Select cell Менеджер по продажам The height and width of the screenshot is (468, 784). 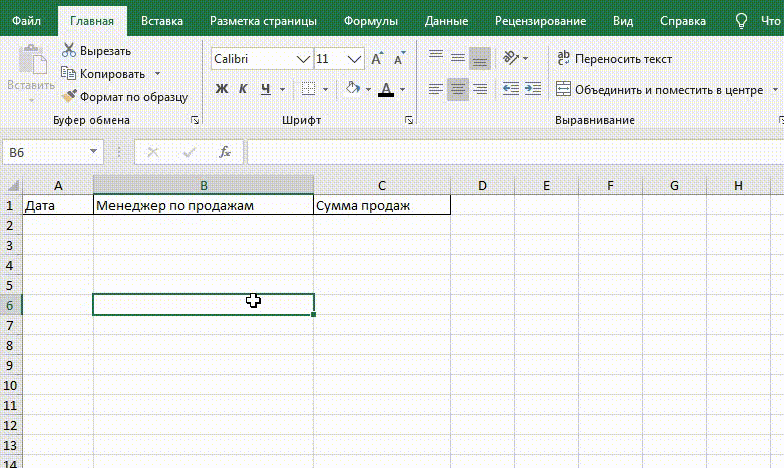point(204,206)
